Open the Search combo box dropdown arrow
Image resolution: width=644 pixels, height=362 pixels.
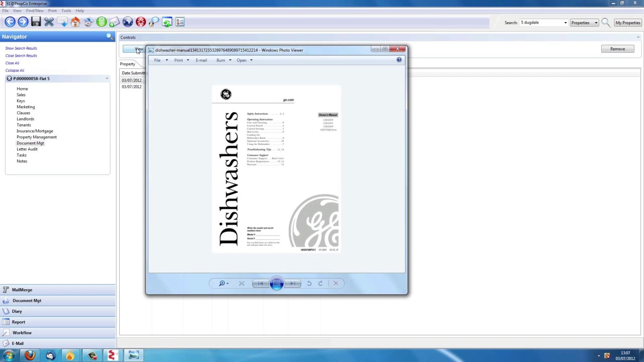pos(565,23)
